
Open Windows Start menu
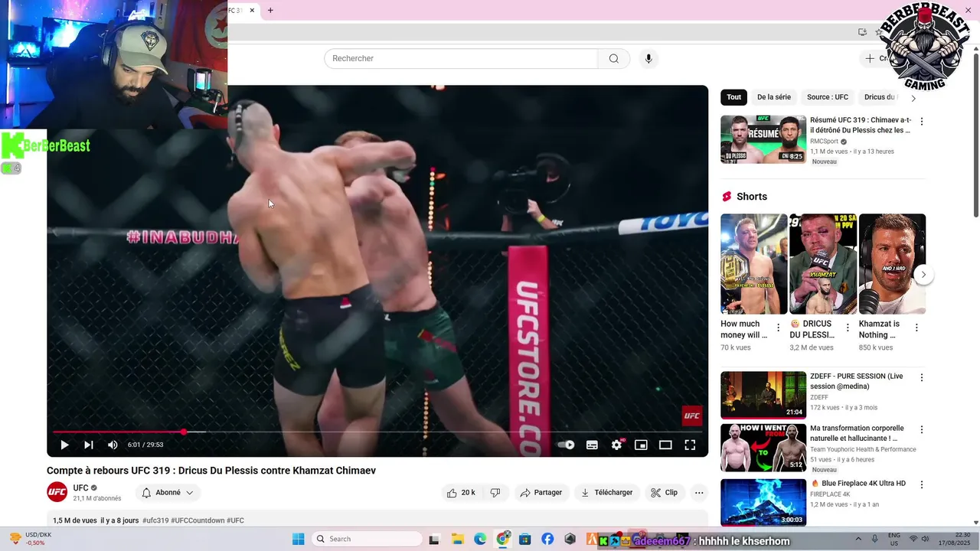click(299, 539)
